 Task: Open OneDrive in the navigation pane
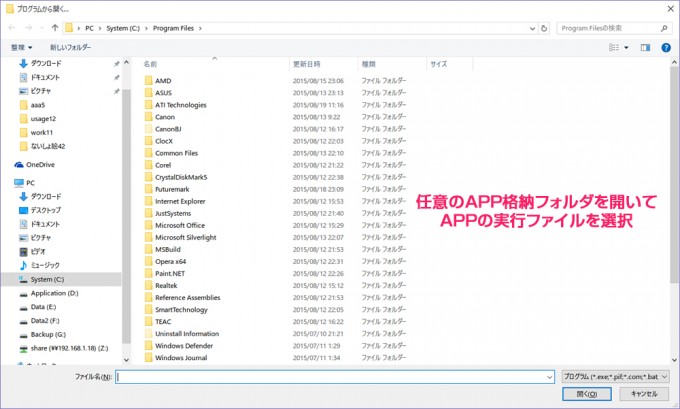pos(35,164)
